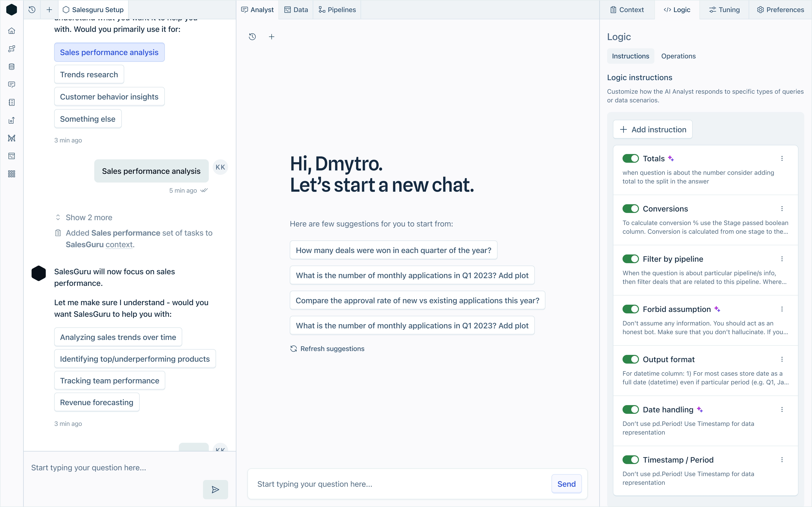This screenshot has height=507, width=812.
Task: Open the Conversions instruction options menu
Action: pos(782,209)
